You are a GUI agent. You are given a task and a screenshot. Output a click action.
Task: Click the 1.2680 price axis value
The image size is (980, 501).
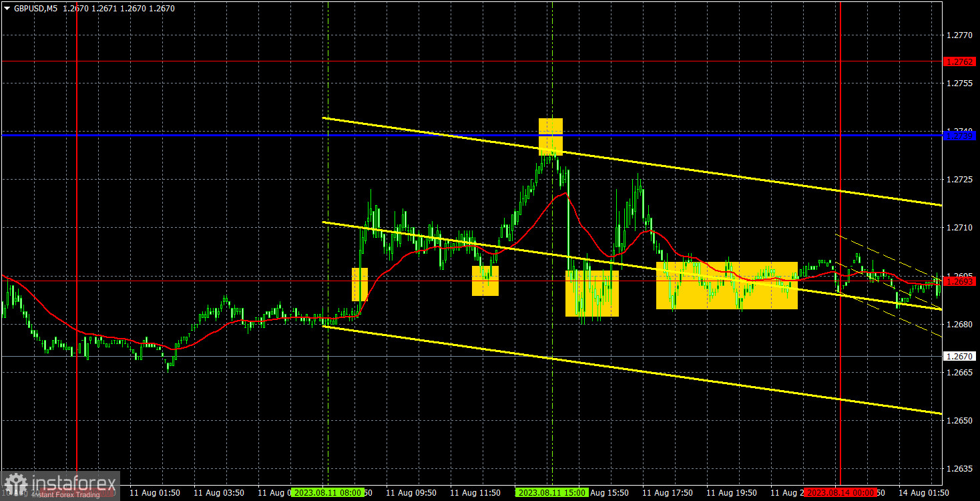click(x=961, y=325)
